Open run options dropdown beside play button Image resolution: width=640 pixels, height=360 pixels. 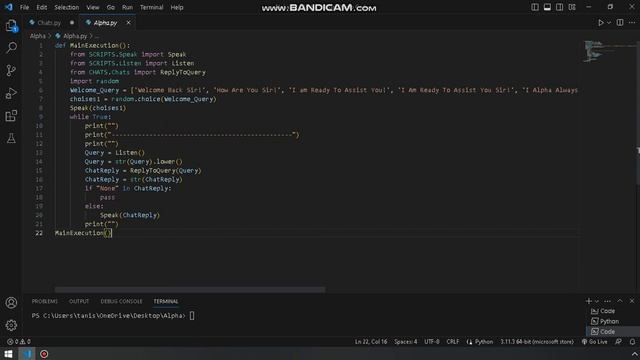609,23
